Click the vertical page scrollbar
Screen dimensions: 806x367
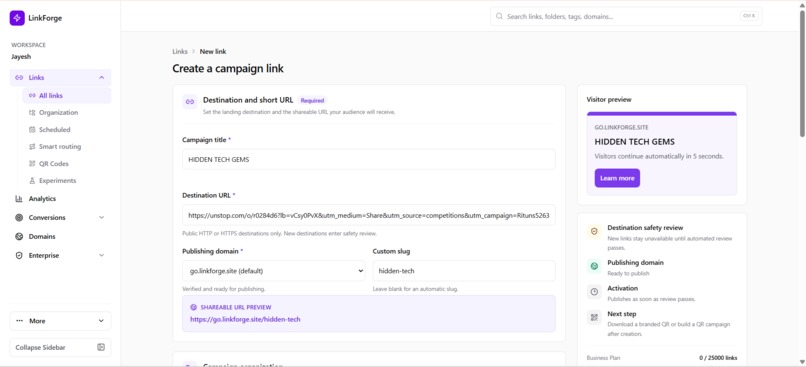(802, 75)
